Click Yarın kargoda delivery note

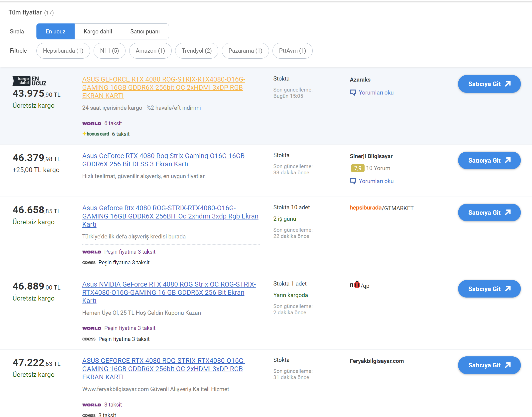pyautogui.click(x=290, y=295)
